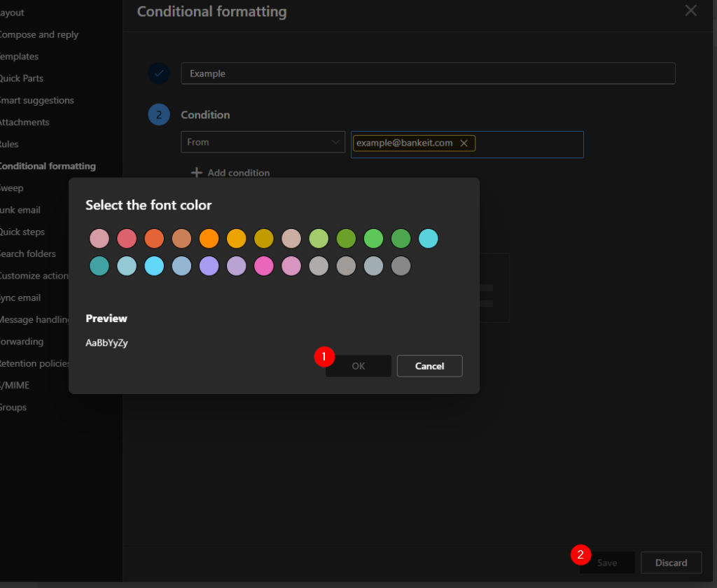Go to Compose and reply settings
Image resolution: width=717 pixels, height=588 pixels.
[x=39, y=35]
